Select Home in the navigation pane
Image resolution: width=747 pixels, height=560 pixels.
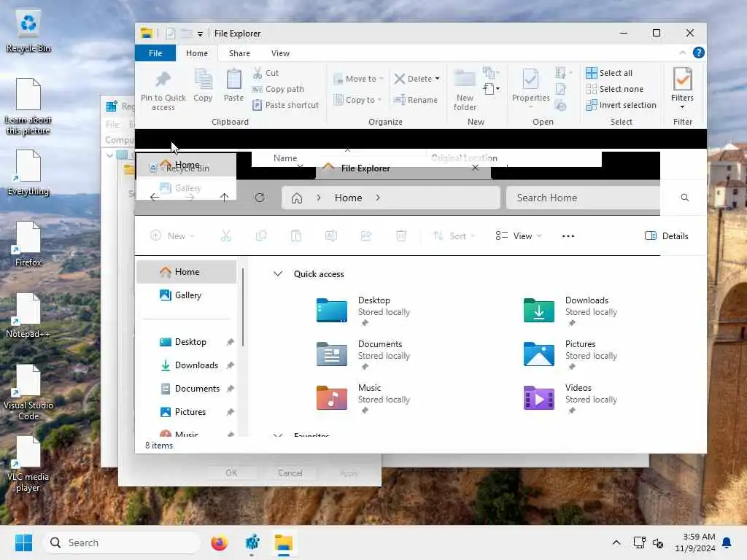pyautogui.click(x=186, y=272)
